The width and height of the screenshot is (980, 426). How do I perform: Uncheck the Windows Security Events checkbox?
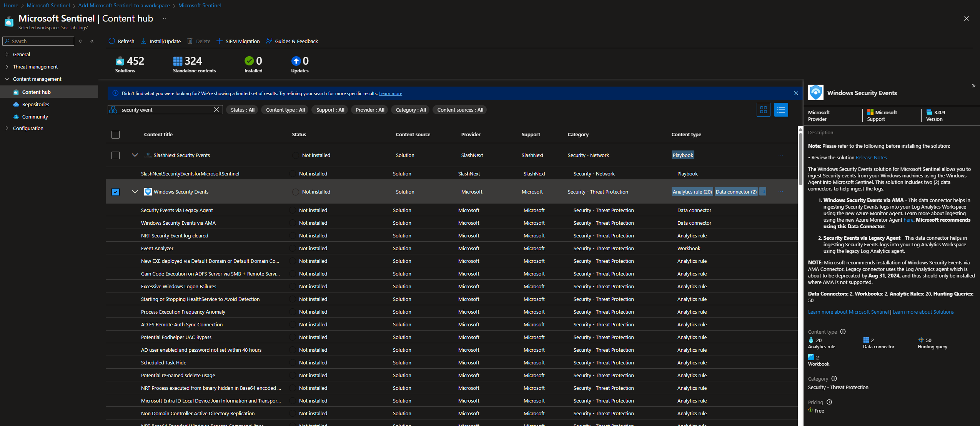[x=115, y=192]
